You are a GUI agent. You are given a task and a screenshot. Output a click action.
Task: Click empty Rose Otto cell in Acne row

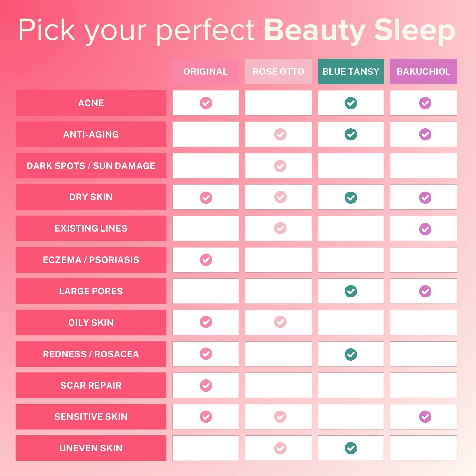tap(278, 103)
